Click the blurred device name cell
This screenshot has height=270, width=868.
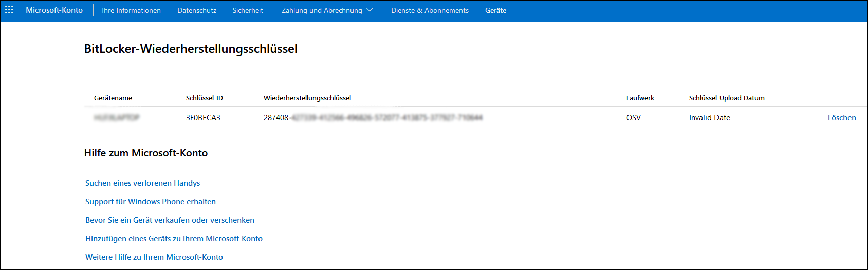pyautogui.click(x=117, y=118)
